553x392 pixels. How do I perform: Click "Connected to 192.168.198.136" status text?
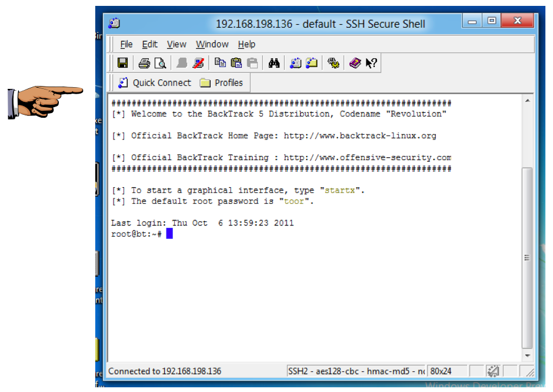point(165,371)
